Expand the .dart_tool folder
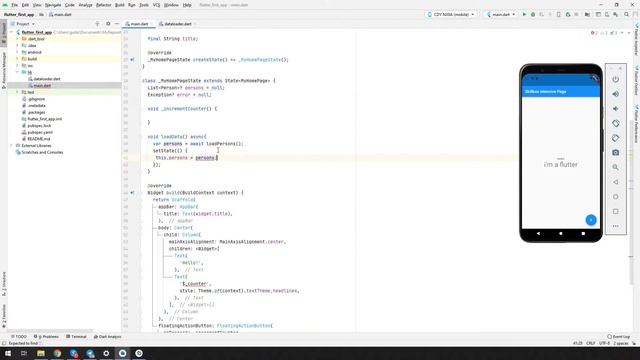The height and width of the screenshot is (360, 640). tap(17, 39)
